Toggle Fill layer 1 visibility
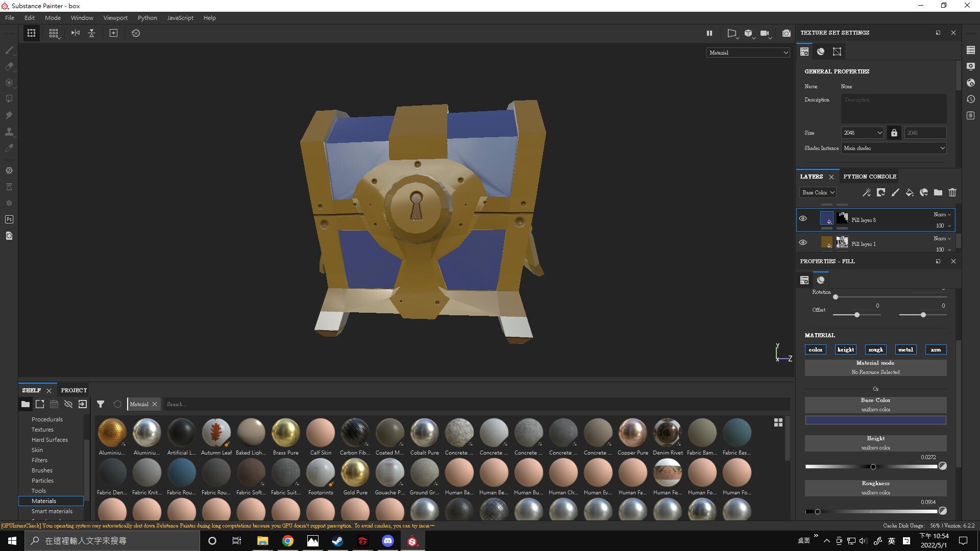This screenshot has width=980, height=551. [803, 242]
